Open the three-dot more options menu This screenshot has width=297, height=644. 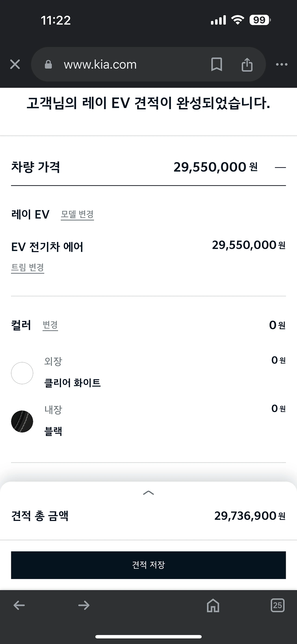pyautogui.click(x=281, y=65)
